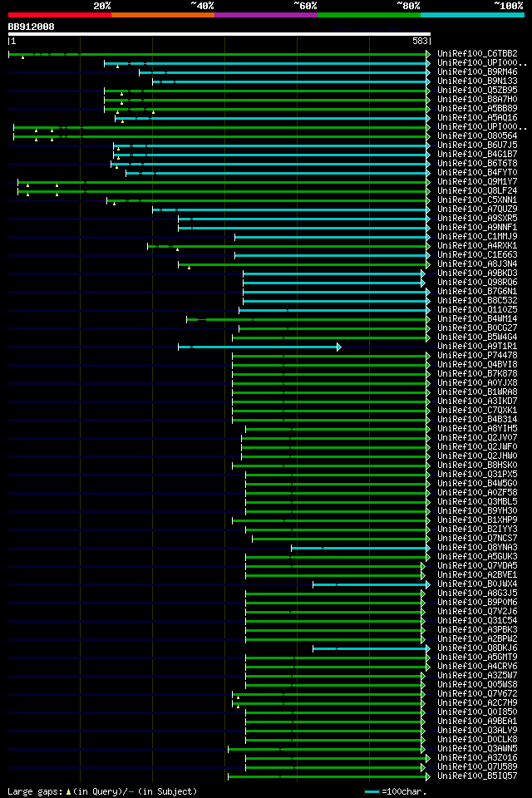This screenshot has width=532, height=798.
Task: Select the UniRef100_B0JWX4 label
Action: [477, 584]
